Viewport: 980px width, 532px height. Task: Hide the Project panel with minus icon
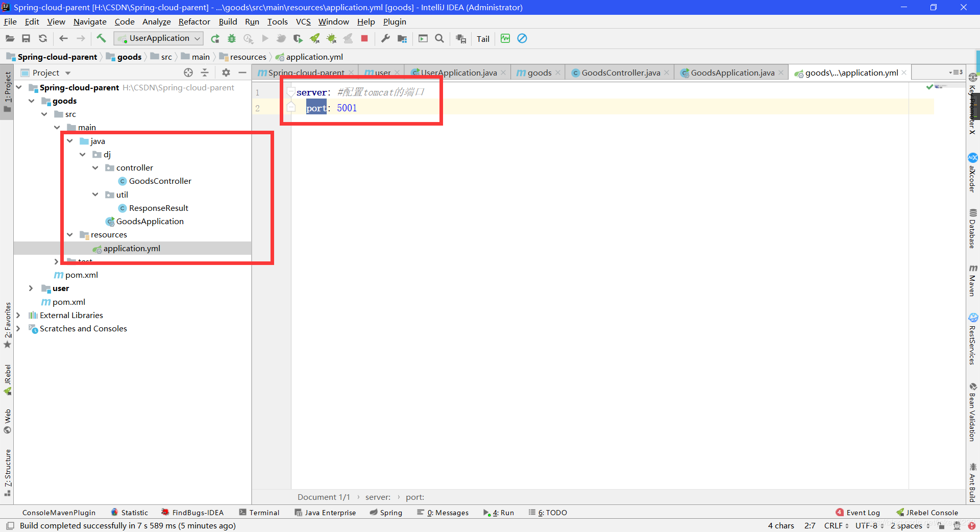click(x=242, y=72)
